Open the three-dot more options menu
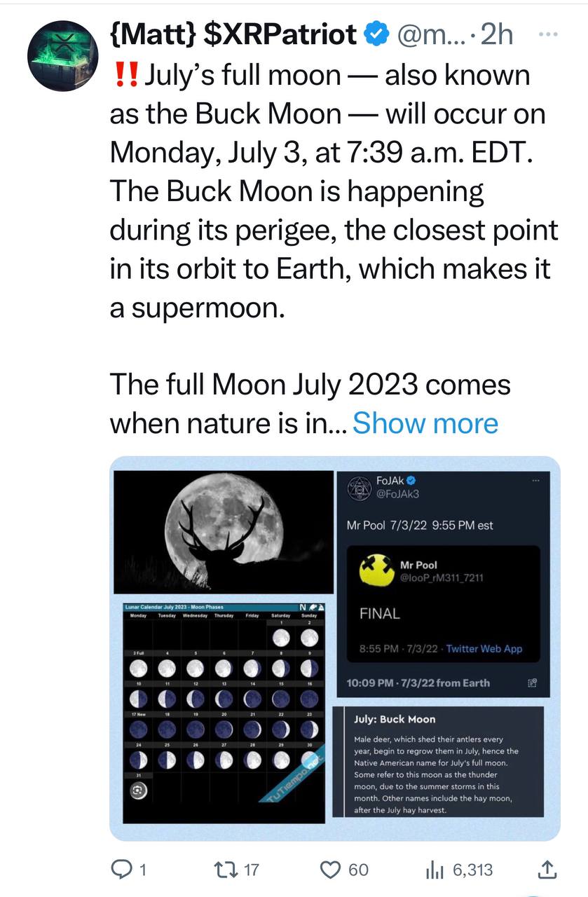This screenshot has height=897, width=588. coord(547,34)
